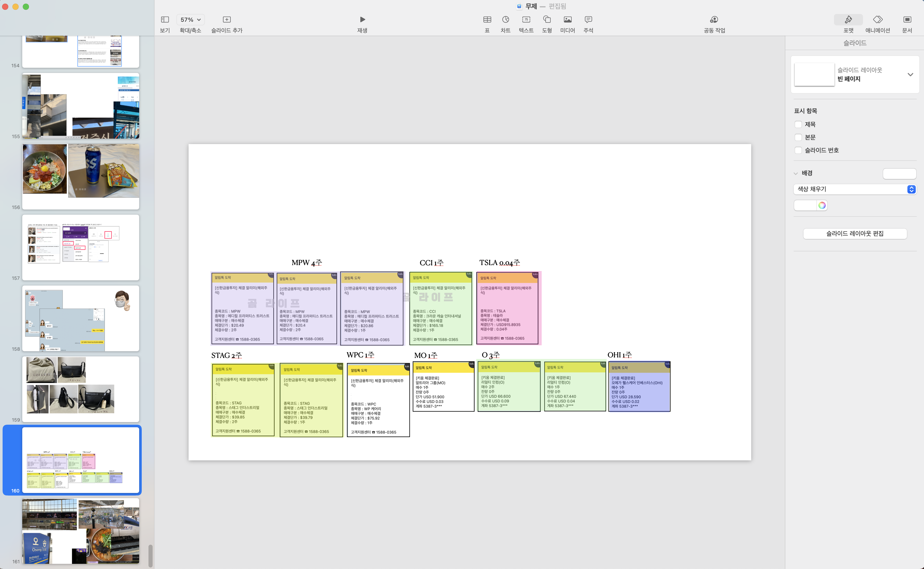Select the O 3주 text label
This screenshot has height=569, width=924.
[491, 355]
